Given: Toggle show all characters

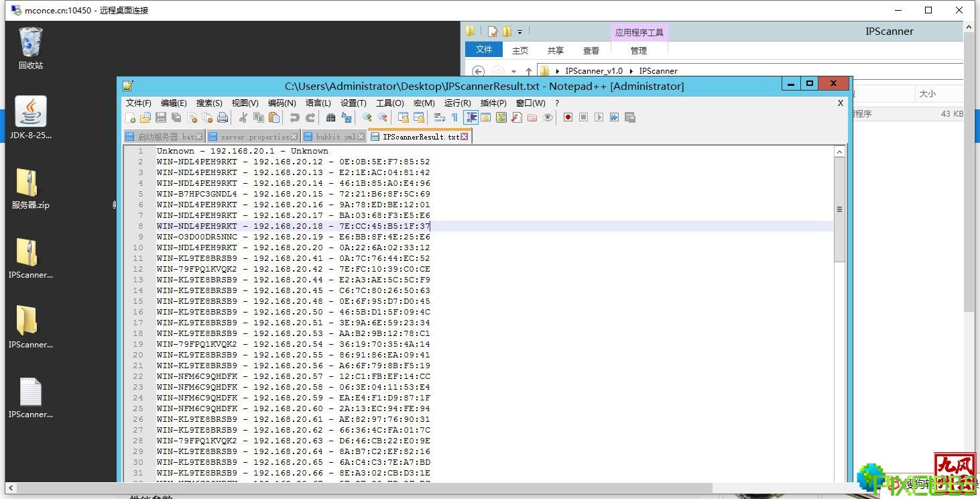Looking at the screenshot, I should pyautogui.click(x=454, y=117).
